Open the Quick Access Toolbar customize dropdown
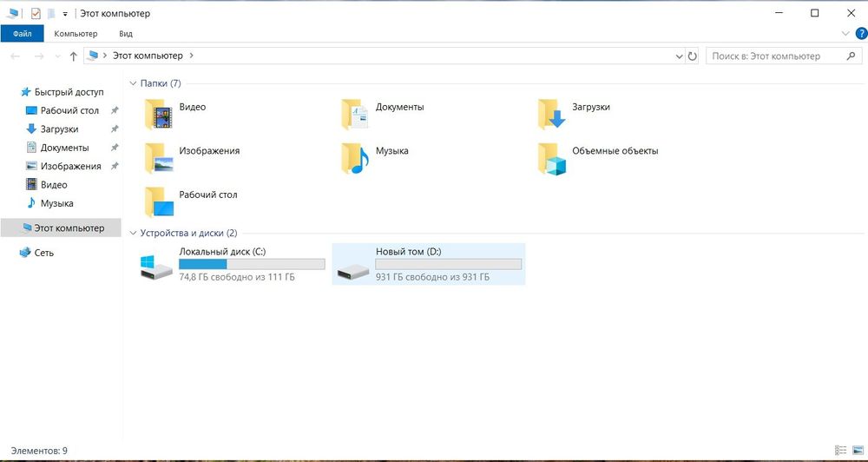The width and height of the screenshot is (868, 462). pyautogui.click(x=65, y=13)
